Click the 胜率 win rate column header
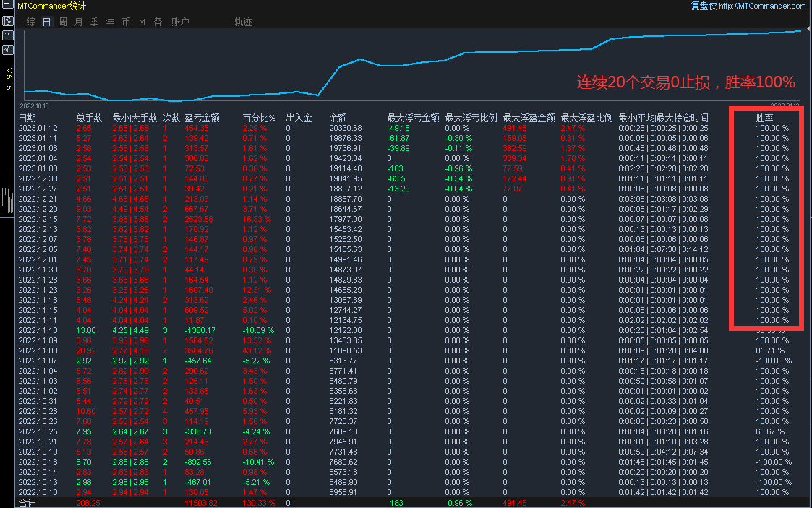Image resolution: width=812 pixels, height=508 pixels. point(764,118)
